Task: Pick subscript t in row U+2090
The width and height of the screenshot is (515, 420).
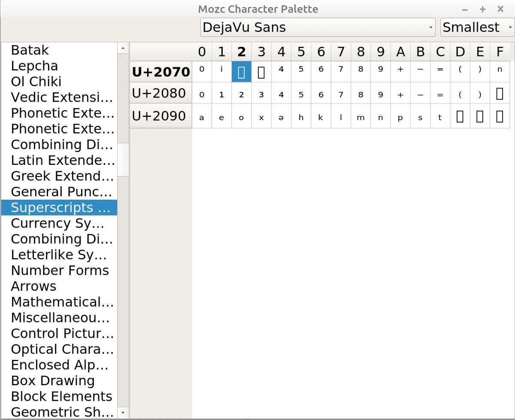Action: click(x=440, y=116)
